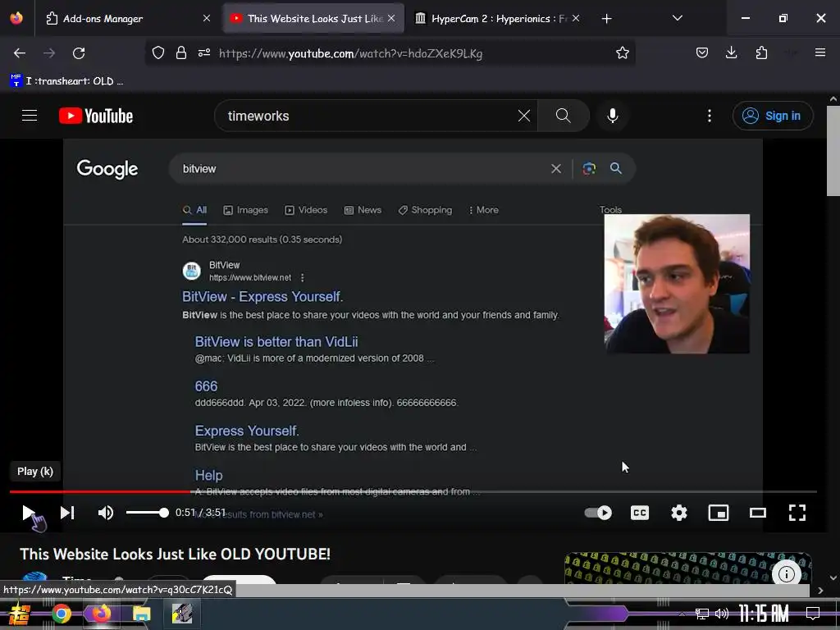Image resolution: width=840 pixels, height=630 pixels.
Task: Open video settings gear
Action: (x=678, y=513)
